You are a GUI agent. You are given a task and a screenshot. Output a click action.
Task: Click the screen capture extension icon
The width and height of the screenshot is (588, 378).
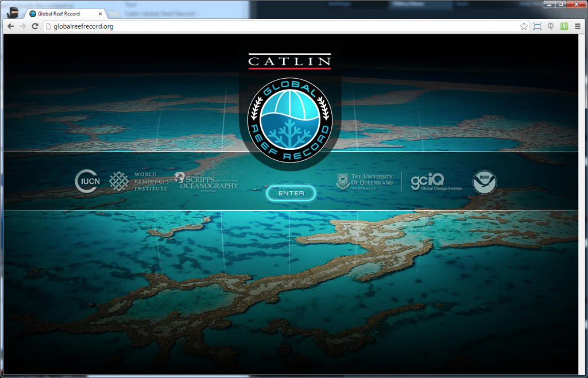(x=537, y=26)
